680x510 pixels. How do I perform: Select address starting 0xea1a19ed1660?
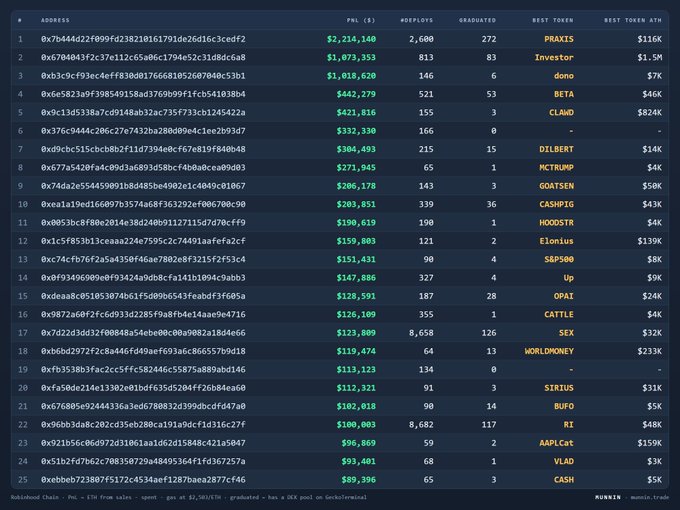pos(143,204)
